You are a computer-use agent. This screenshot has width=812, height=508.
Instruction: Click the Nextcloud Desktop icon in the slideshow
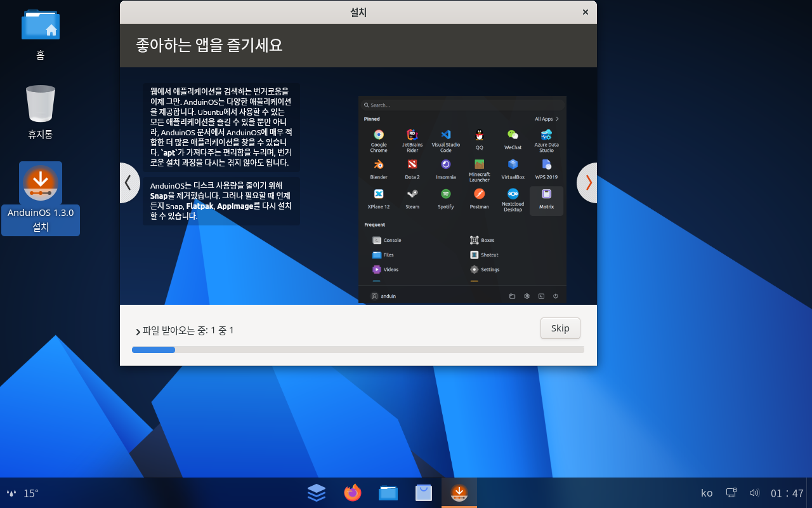pos(513,194)
